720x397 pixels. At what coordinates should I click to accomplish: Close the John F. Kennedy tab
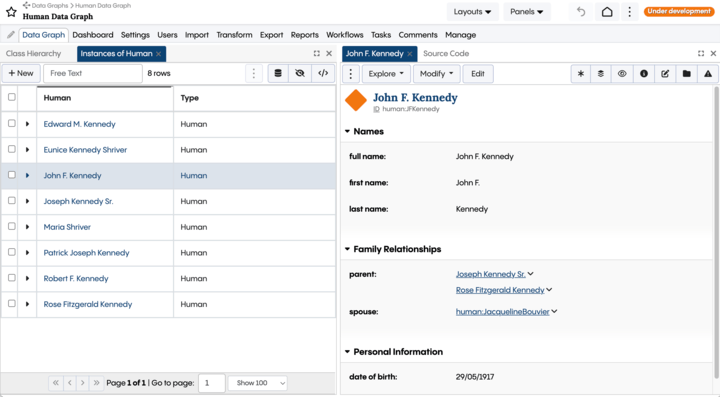(410, 54)
